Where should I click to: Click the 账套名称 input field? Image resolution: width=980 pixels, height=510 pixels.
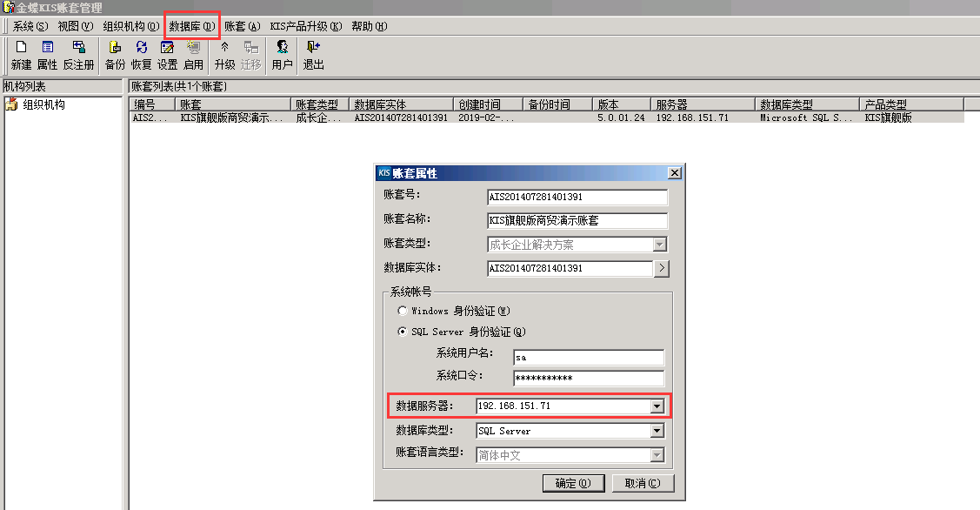tap(577, 221)
